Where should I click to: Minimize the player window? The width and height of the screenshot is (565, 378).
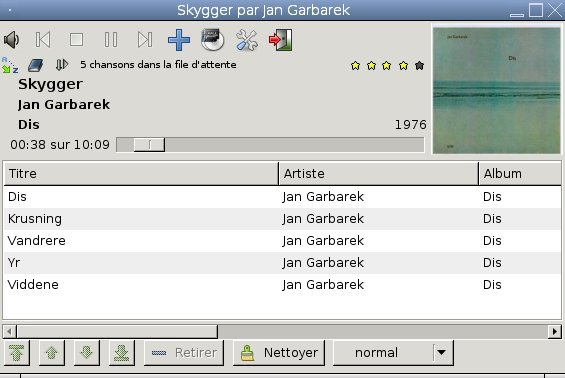click(517, 14)
